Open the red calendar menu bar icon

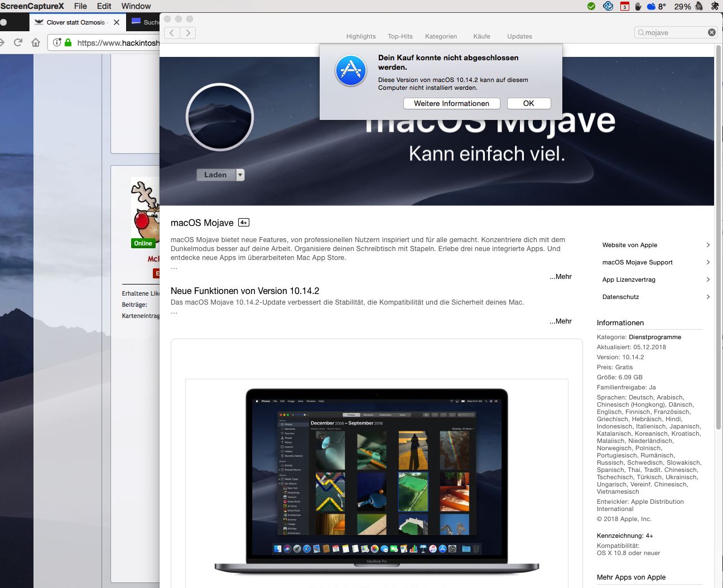625,6
